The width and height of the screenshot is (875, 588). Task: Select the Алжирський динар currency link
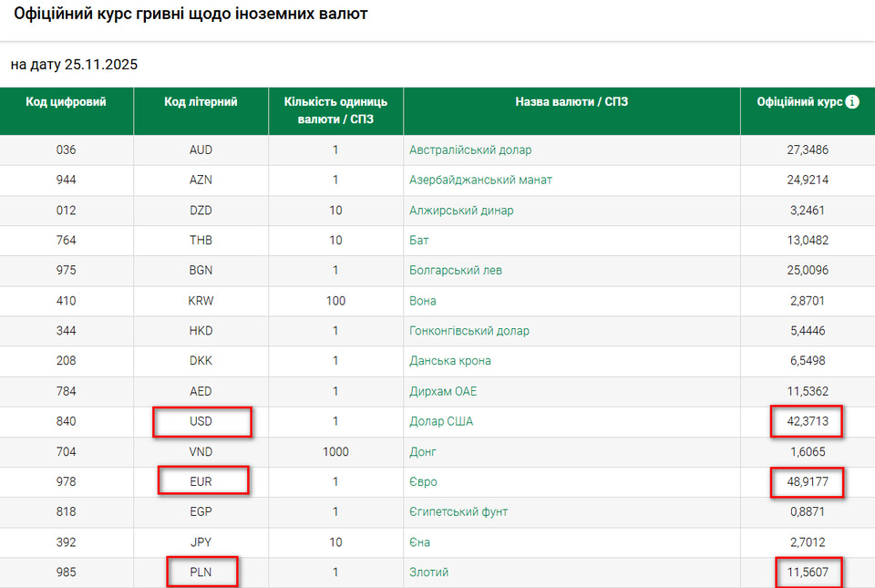coord(461,211)
